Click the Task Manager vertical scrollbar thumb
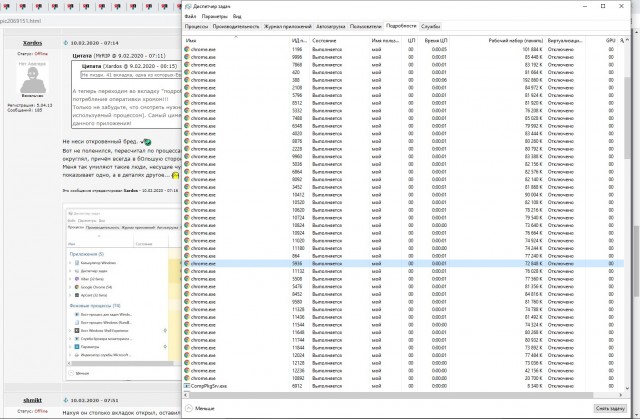 pos(627,117)
